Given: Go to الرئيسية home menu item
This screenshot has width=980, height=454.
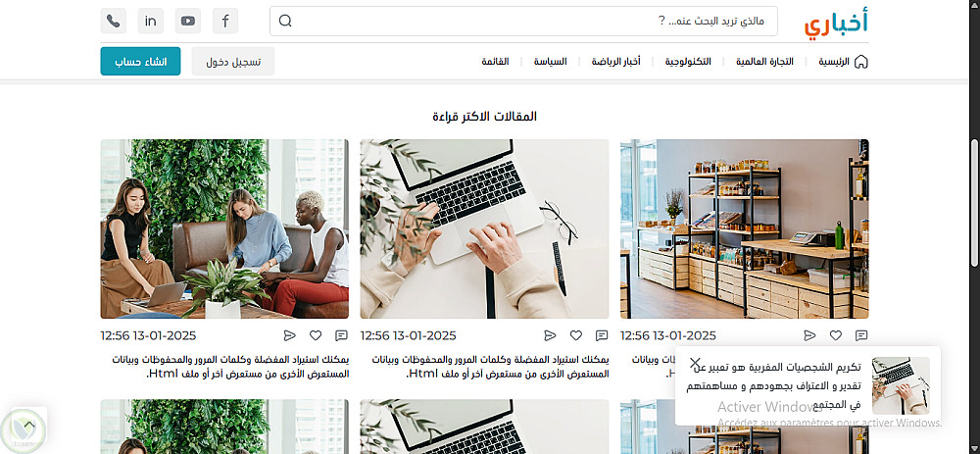Looking at the screenshot, I should click(x=843, y=61).
